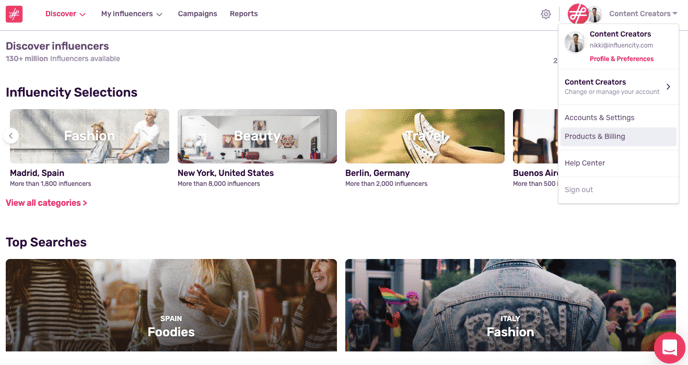Expand the Discover dropdown menu

(65, 14)
